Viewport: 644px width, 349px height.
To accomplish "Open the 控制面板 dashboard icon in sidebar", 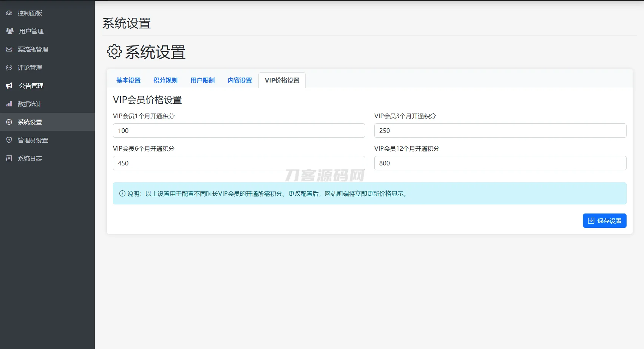I will pos(9,13).
